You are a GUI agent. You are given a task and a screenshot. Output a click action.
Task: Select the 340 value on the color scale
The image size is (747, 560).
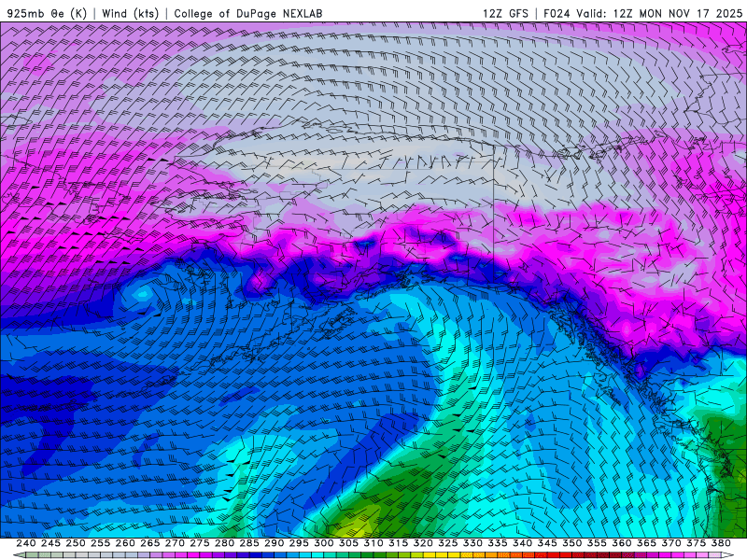coord(522,543)
